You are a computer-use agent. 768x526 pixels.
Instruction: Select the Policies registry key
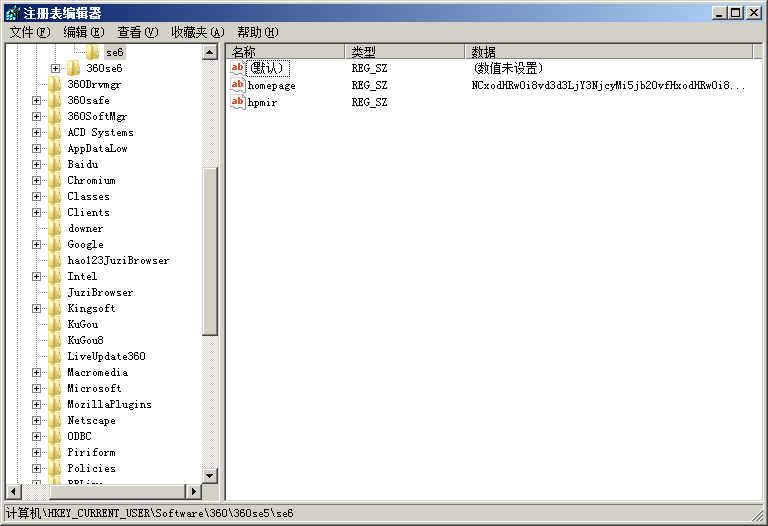[x=91, y=468]
